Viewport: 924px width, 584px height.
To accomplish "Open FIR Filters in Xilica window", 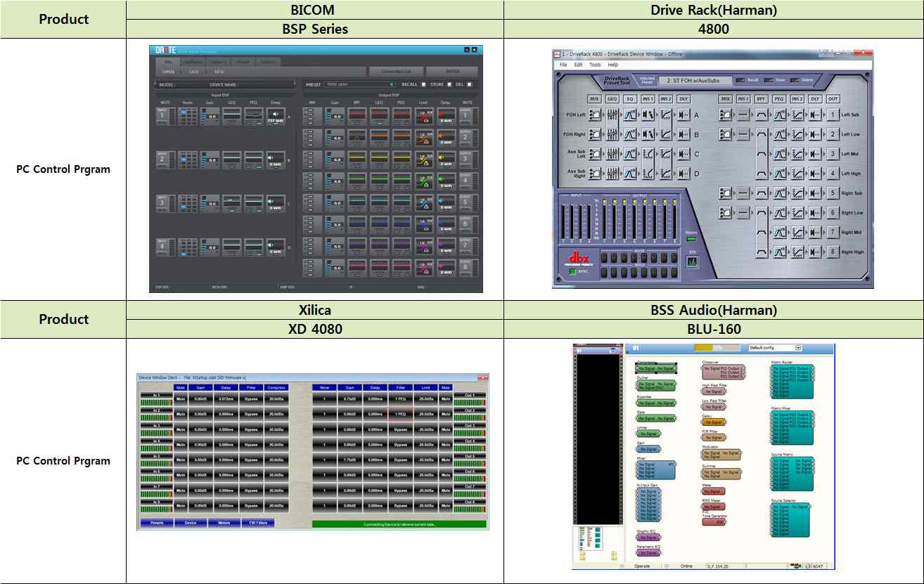I will (257, 523).
